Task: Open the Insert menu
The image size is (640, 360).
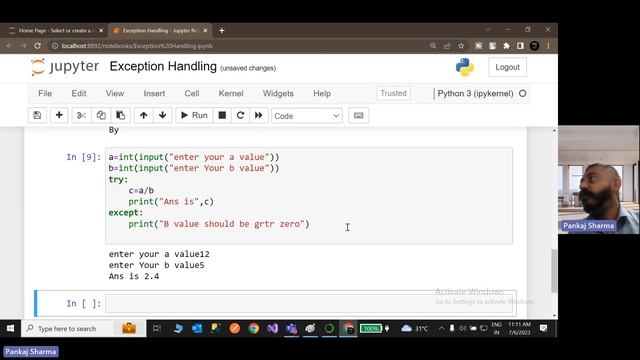Action: click(154, 93)
